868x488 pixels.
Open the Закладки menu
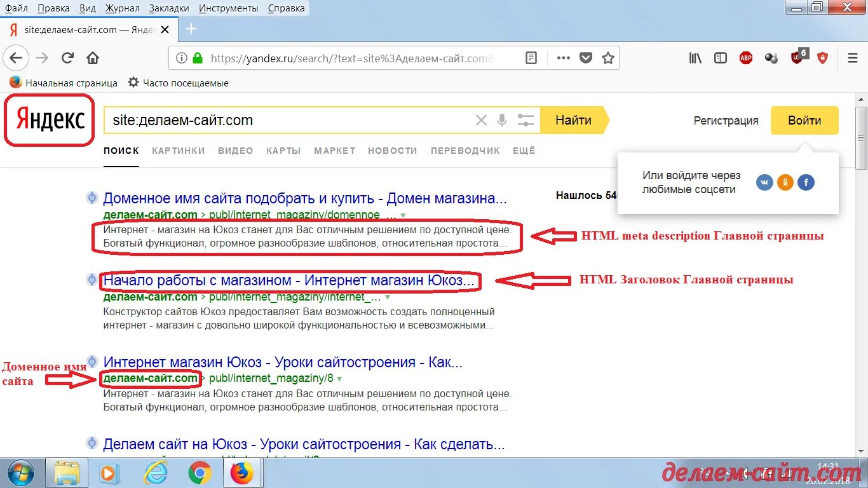point(169,8)
